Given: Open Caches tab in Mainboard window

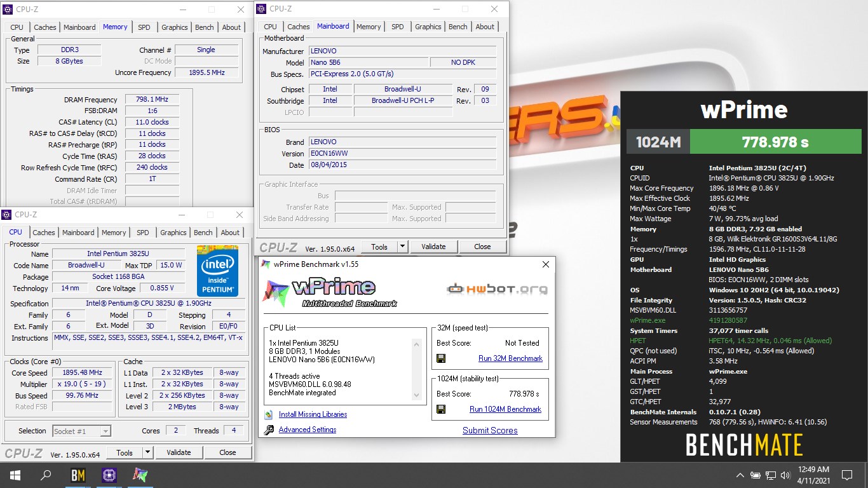Looking at the screenshot, I should click(x=299, y=27).
